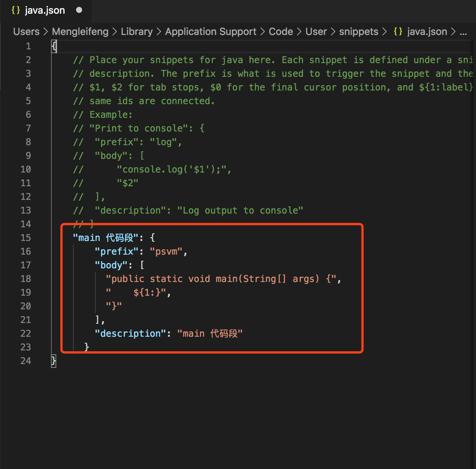Place cursor on "body" key on line 17
476x469 pixels.
click(x=111, y=265)
